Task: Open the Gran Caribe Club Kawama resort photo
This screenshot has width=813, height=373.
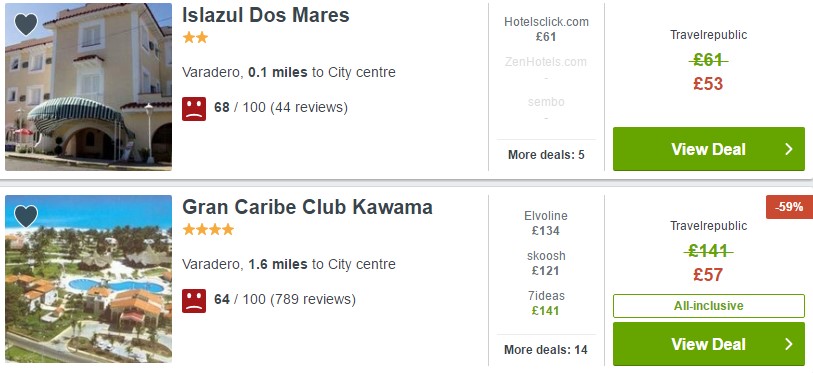Action: point(88,279)
